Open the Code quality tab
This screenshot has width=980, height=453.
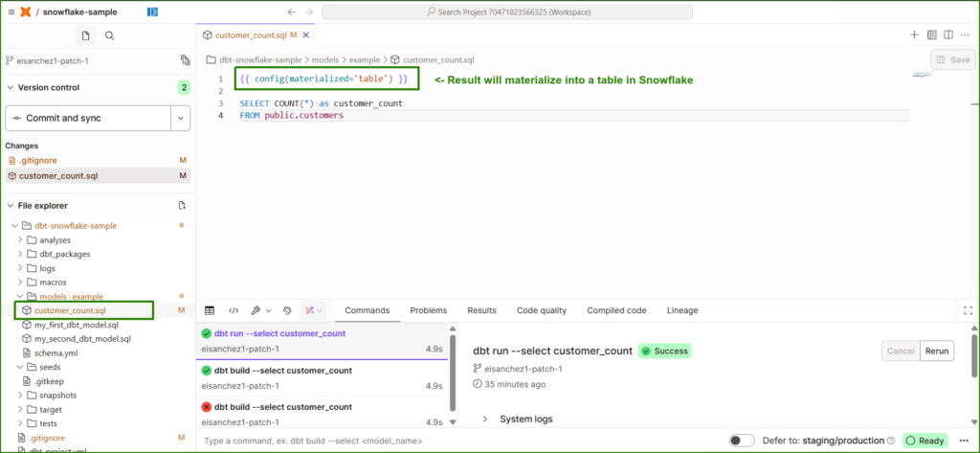click(x=542, y=310)
